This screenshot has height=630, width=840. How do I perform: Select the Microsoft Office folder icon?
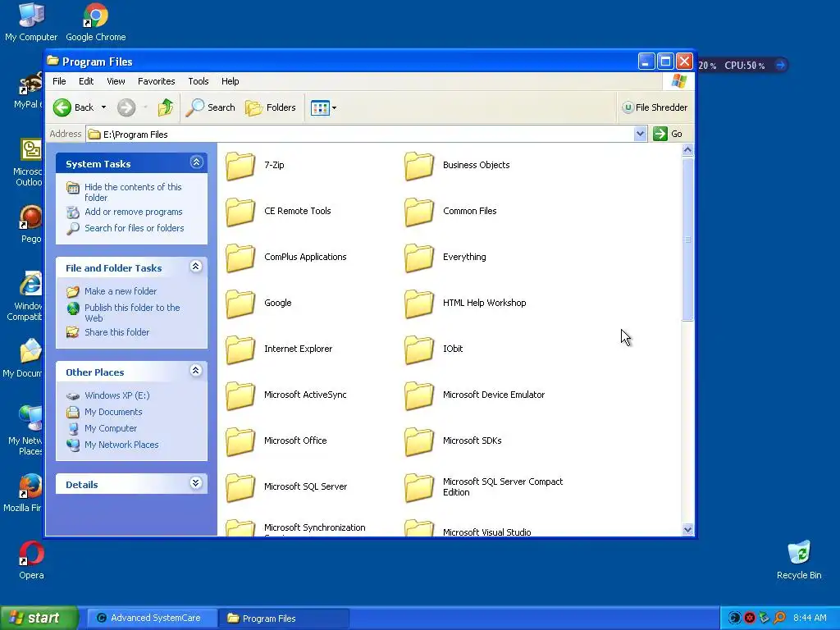coord(240,441)
